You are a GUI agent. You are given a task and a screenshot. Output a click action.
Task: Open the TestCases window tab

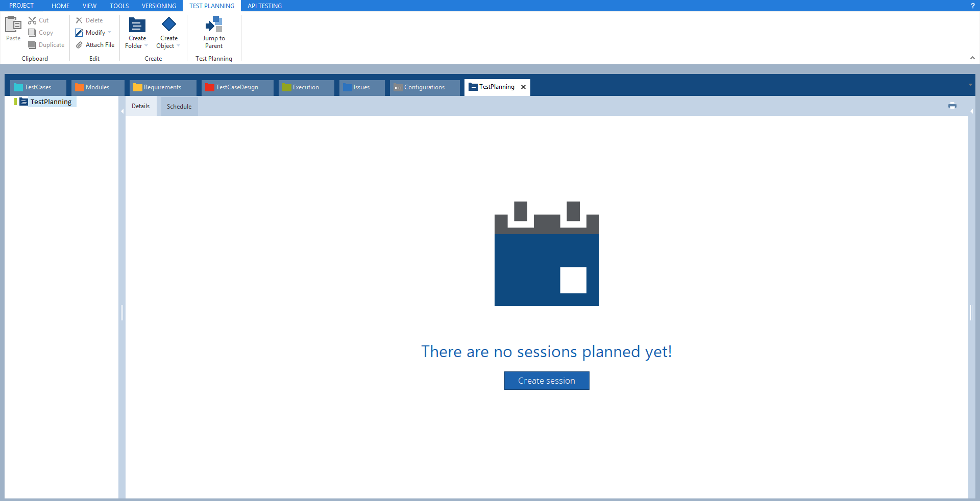pyautogui.click(x=38, y=87)
